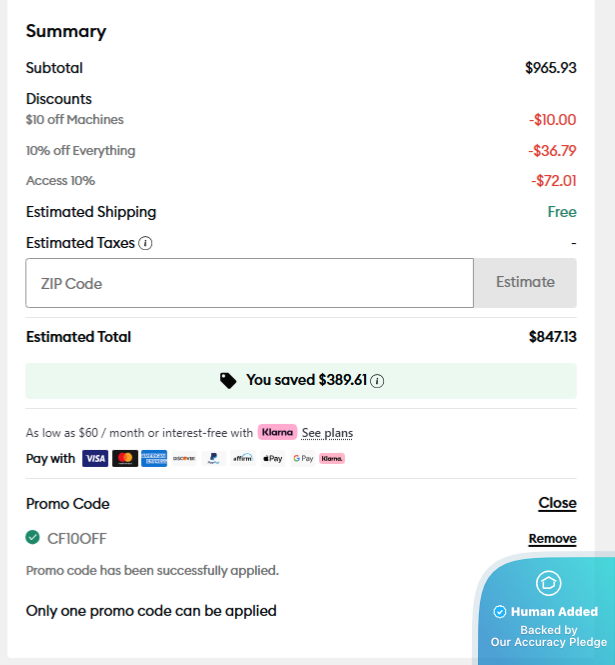Image resolution: width=615 pixels, height=665 pixels.
Task: Open the Estimated Taxes info icon
Action: click(x=146, y=243)
